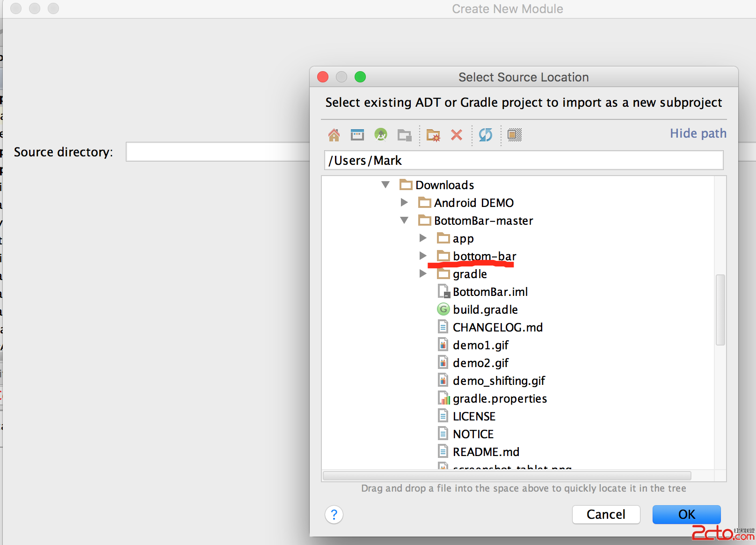Viewport: 756px width, 545px height.
Task: Collapse the Downloads folder
Action: [385, 185]
